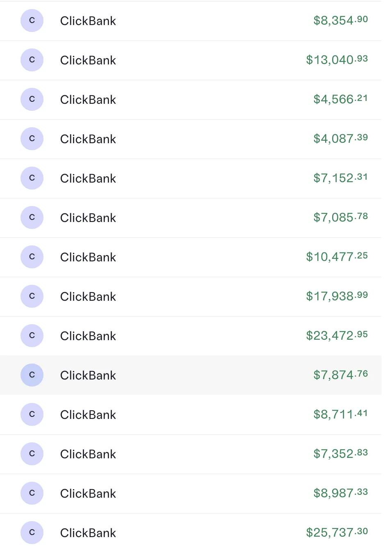Select the C icon in the $4,566.21 row
392x558 pixels.
click(x=32, y=99)
